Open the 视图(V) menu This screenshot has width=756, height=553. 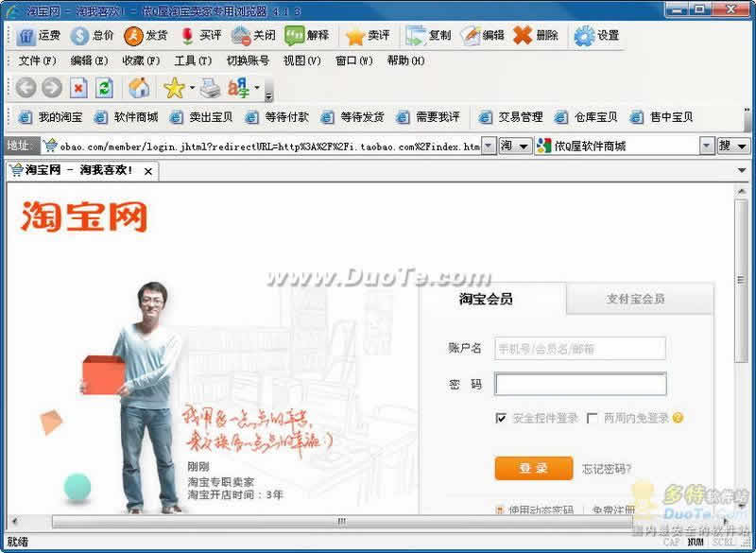(301, 60)
